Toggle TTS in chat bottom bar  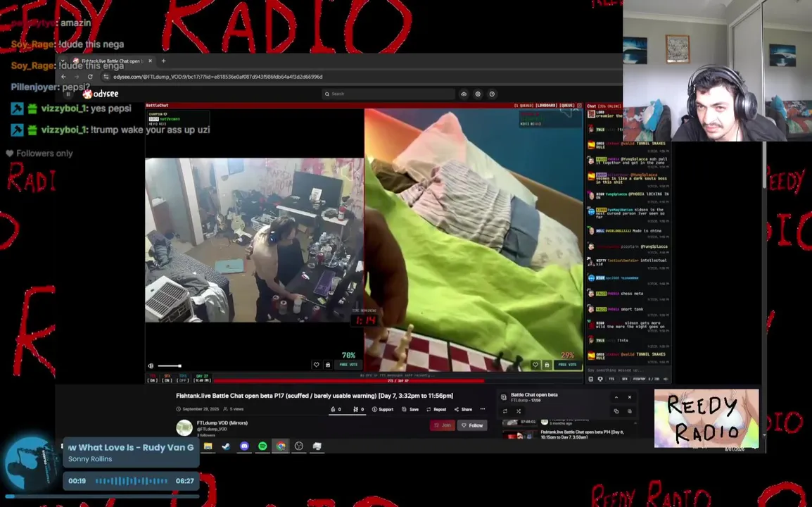[611, 379]
